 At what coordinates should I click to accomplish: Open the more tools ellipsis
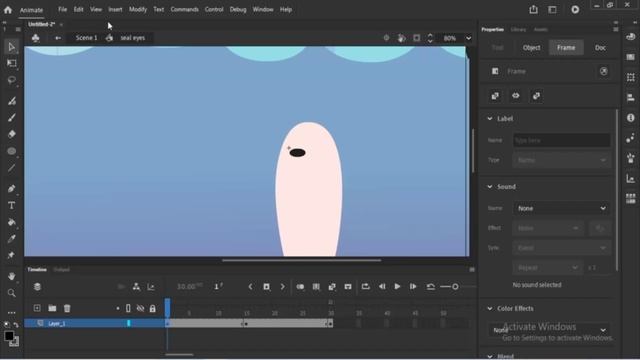pos(11,313)
